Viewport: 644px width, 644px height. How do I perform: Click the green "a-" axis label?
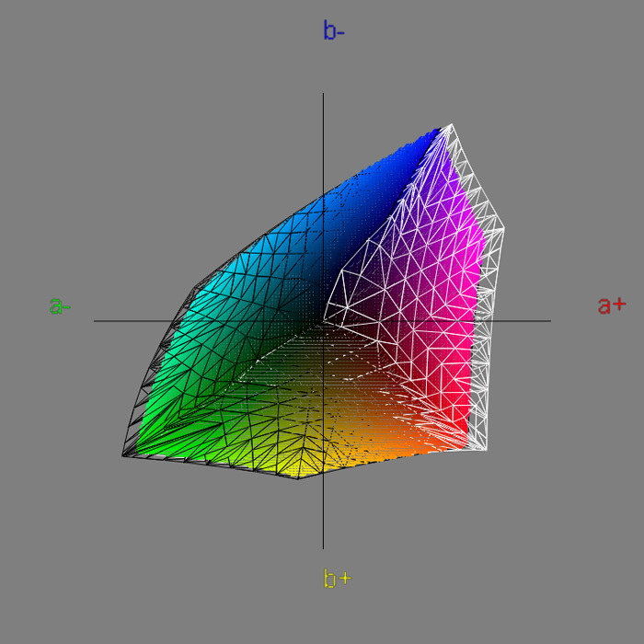click(x=60, y=305)
